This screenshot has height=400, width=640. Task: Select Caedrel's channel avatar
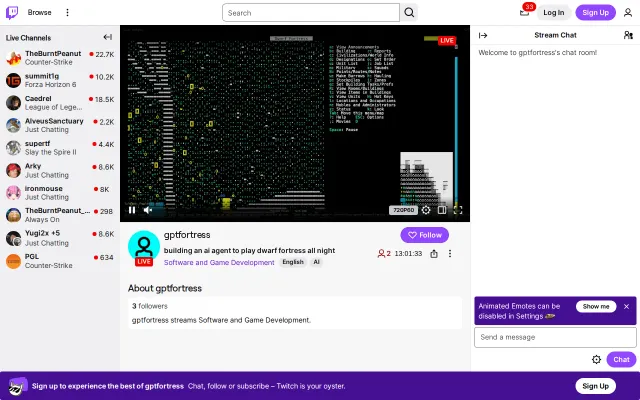(x=13, y=103)
